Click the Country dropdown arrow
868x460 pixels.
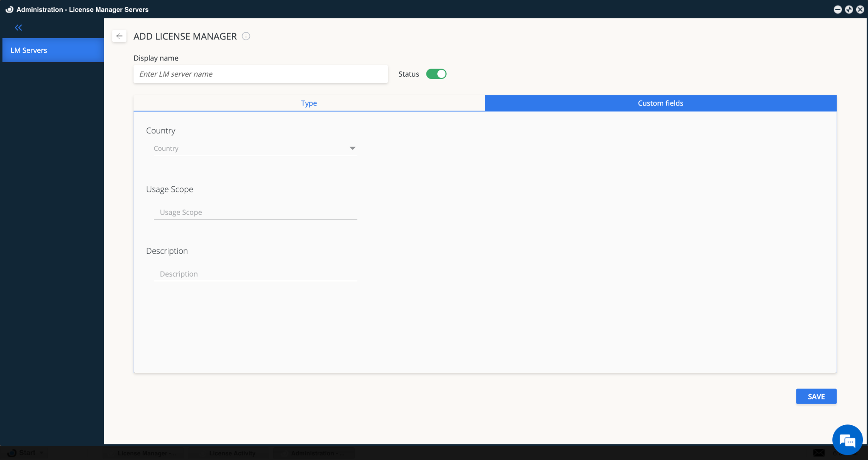352,148
